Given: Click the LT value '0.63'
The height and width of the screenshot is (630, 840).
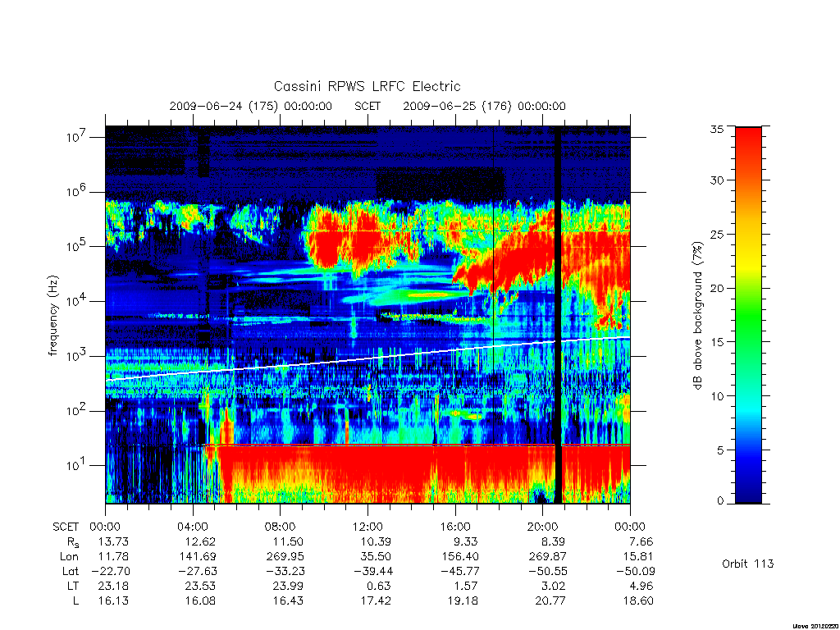Looking at the screenshot, I should tap(379, 586).
